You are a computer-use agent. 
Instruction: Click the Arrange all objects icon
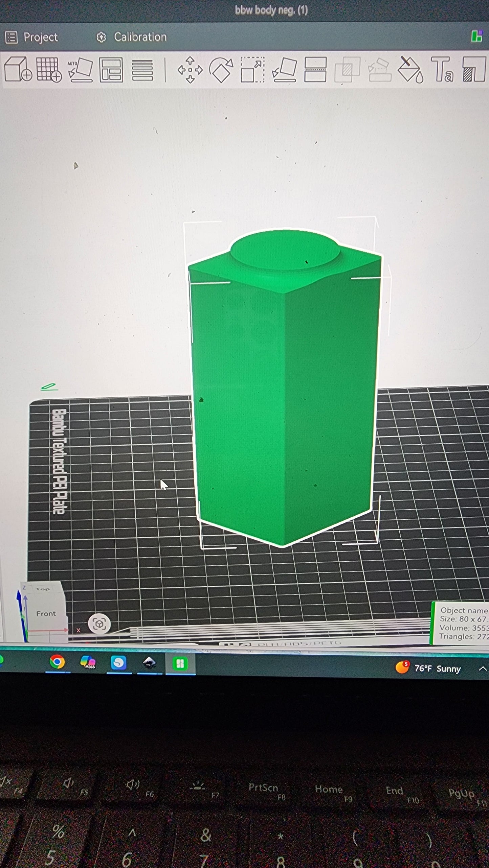111,70
